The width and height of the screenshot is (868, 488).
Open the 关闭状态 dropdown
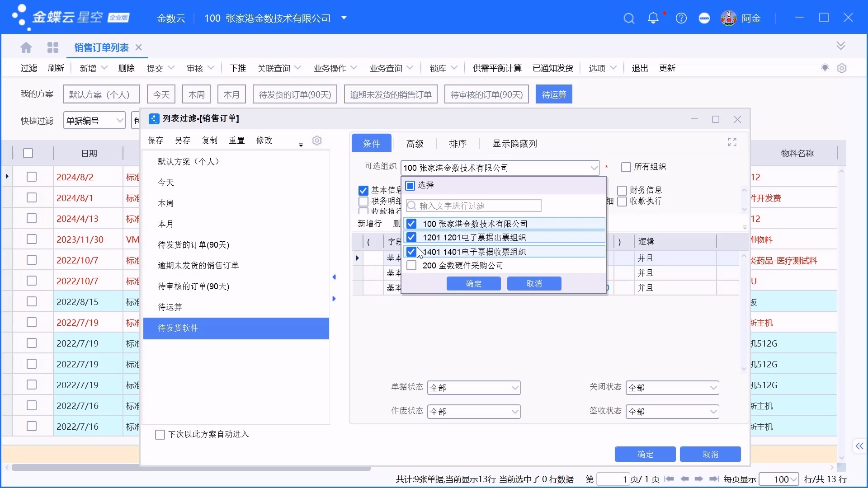click(713, 388)
